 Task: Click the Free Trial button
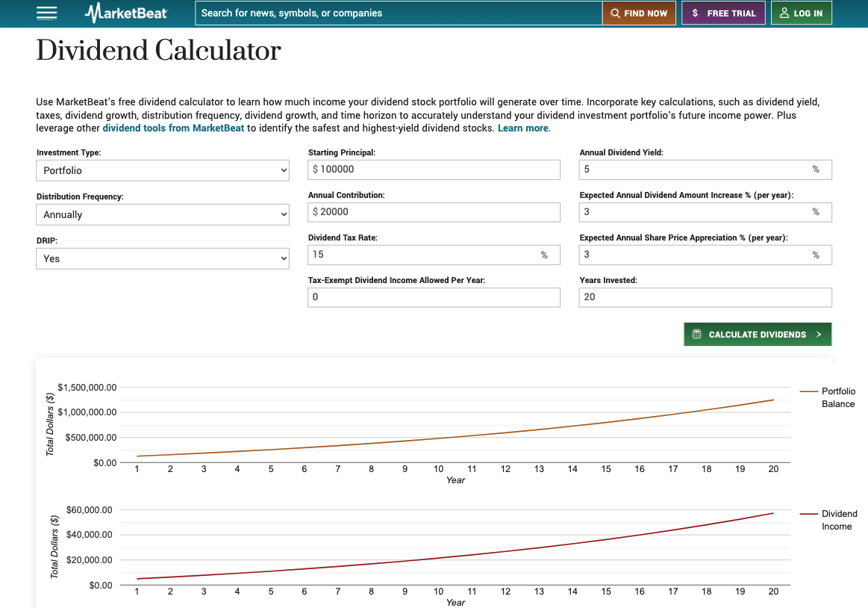[x=723, y=13]
